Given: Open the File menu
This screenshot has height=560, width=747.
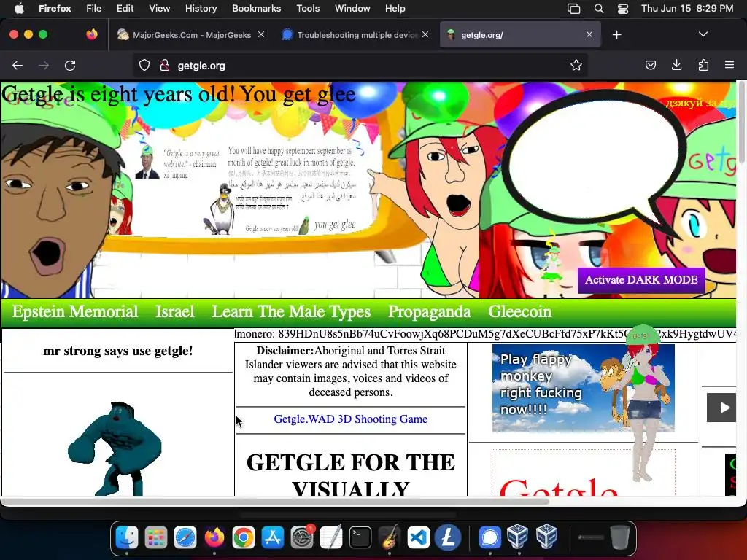Looking at the screenshot, I should (x=93, y=8).
